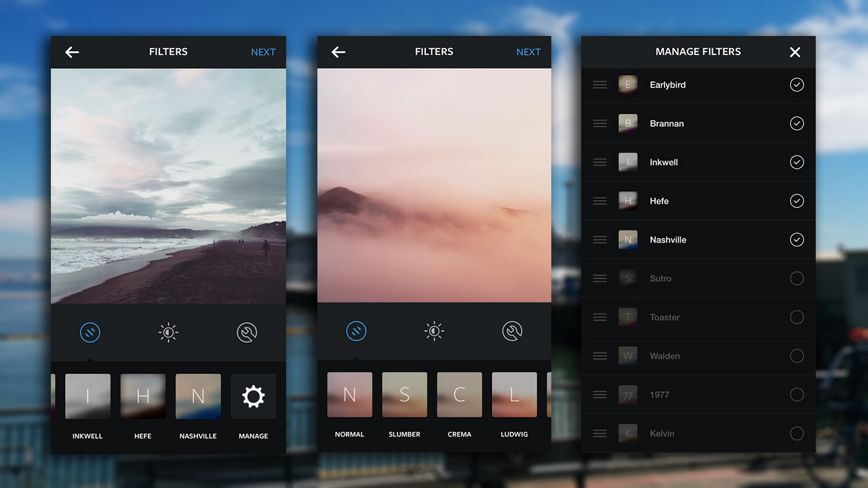
Task: Uncheck the Brannan filter
Action: coord(797,123)
